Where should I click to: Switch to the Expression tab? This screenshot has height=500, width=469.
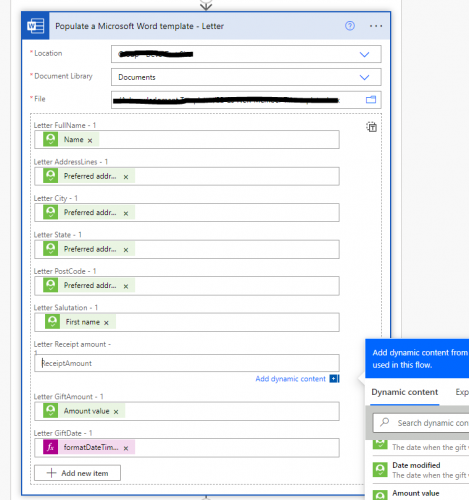tap(462, 392)
